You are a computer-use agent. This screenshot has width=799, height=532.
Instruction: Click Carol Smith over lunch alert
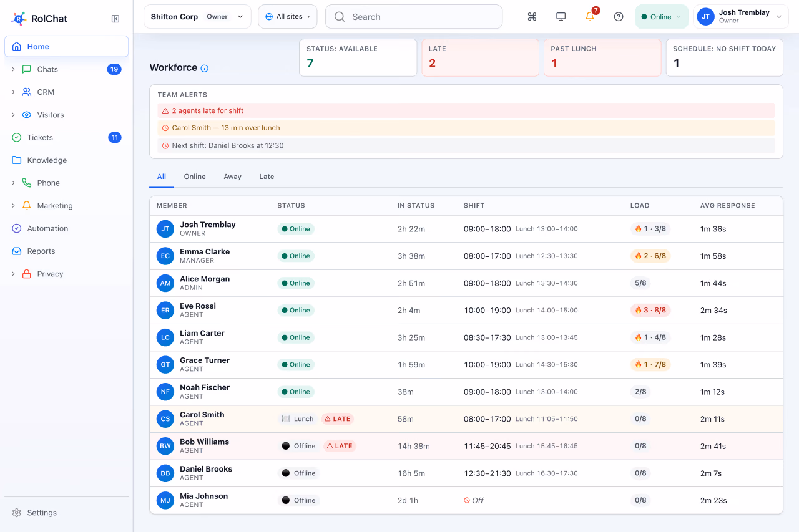pyautogui.click(x=466, y=128)
